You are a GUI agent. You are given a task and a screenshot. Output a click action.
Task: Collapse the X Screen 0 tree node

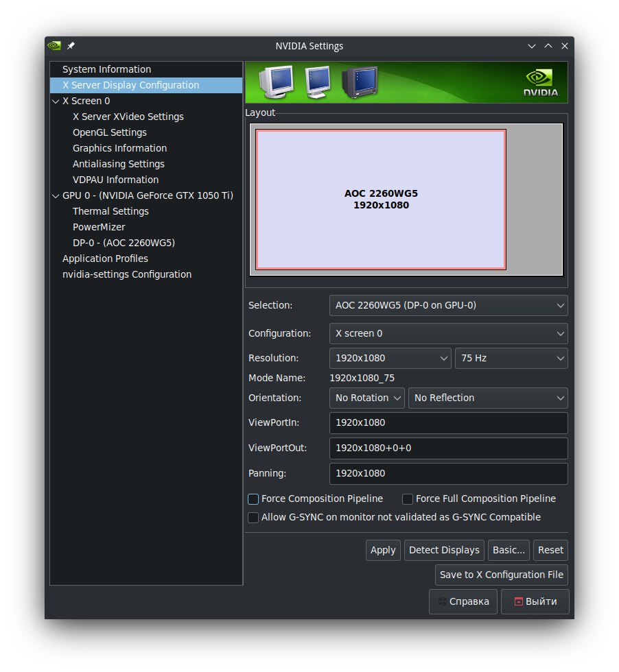(56, 101)
